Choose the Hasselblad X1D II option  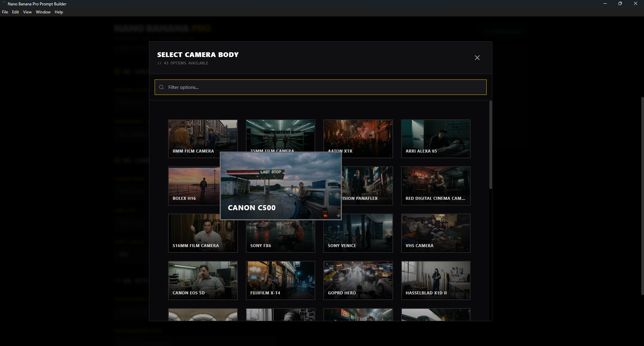(x=435, y=280)
